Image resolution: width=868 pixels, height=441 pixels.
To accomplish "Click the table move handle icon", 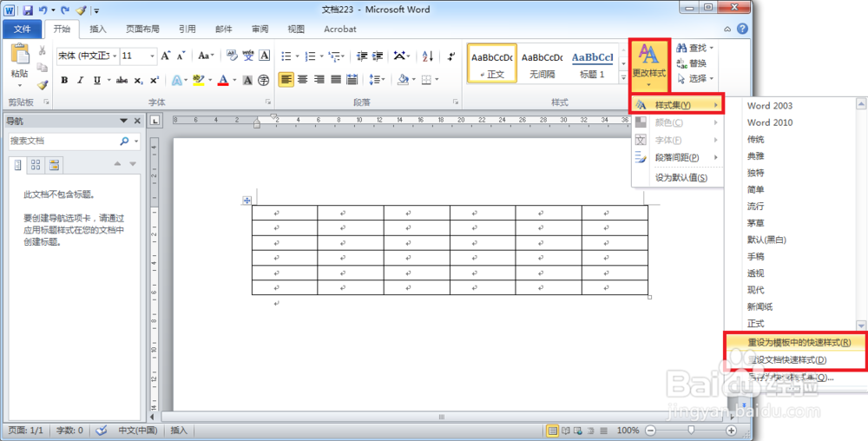I will [247, 201].
